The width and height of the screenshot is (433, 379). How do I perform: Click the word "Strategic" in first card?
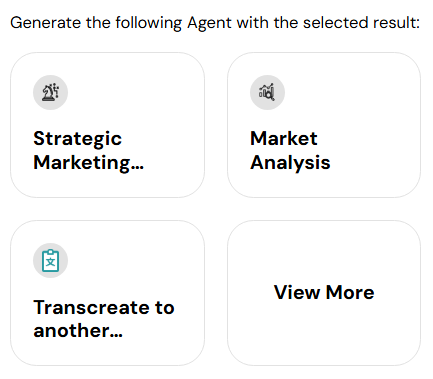(77, 139)
